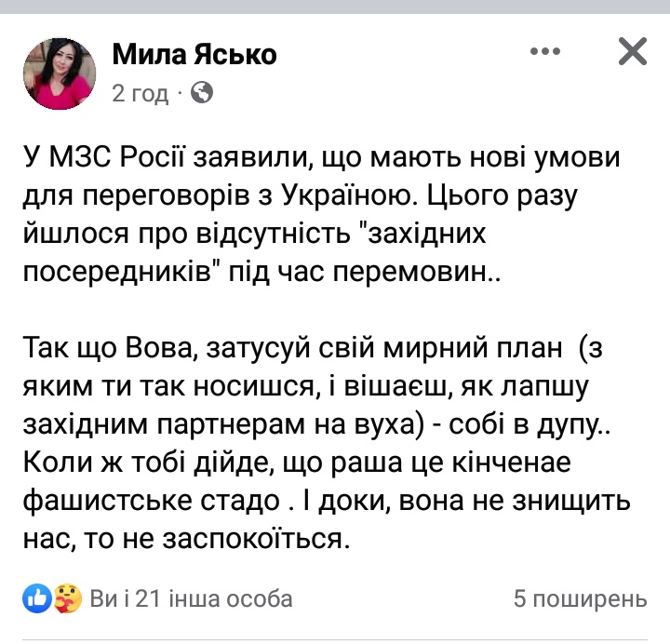Click the line 'йшлося про відсутність "західних'

click(254, 234)
